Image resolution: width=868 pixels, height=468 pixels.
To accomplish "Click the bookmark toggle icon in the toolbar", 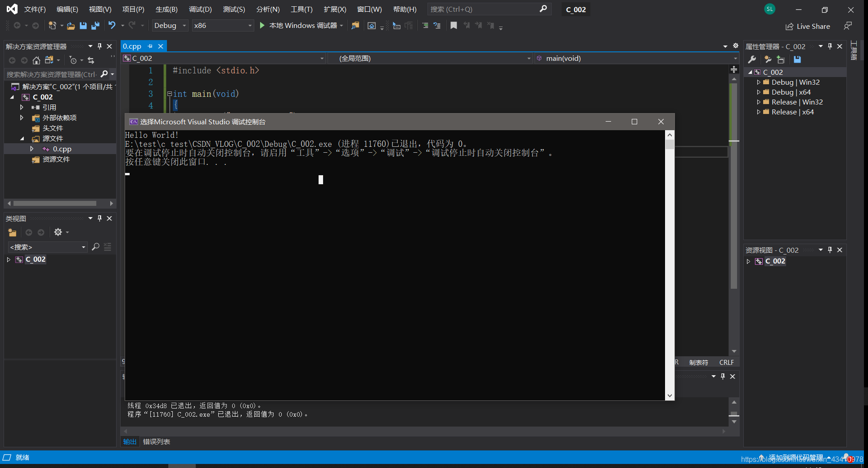I will coord(454,26).
